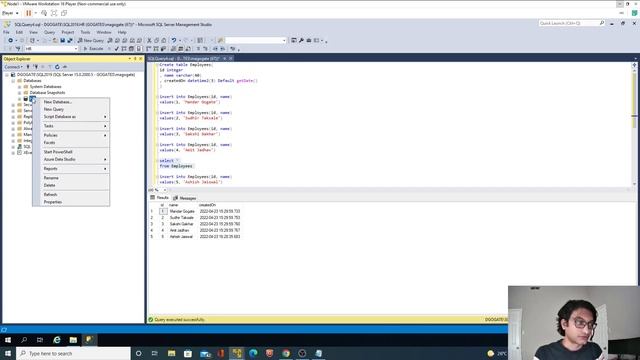Click the Refresh icon in Object Explorer
Image resolution: width=640 pixels, height=360 pixels.
coord(57,67)
